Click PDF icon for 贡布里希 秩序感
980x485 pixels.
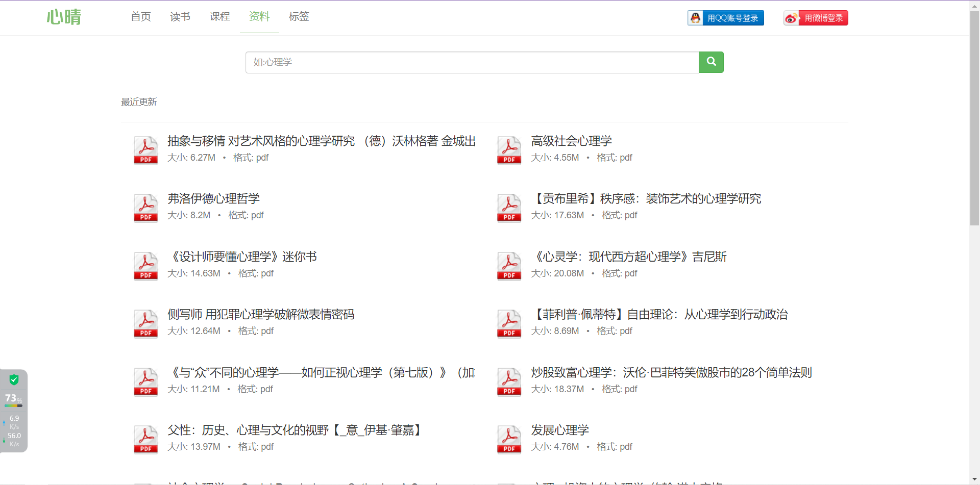pyautogui.click(x=509, y=208)
